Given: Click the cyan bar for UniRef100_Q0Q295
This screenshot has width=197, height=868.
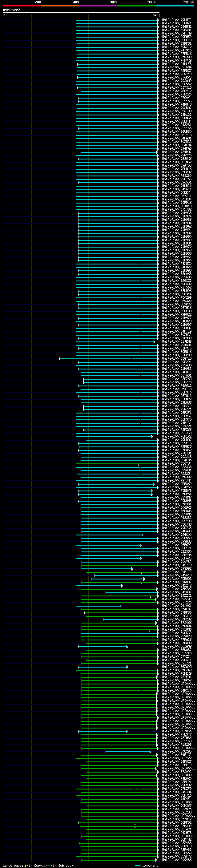Looking at the screenshot, I should tap(129, 752).
